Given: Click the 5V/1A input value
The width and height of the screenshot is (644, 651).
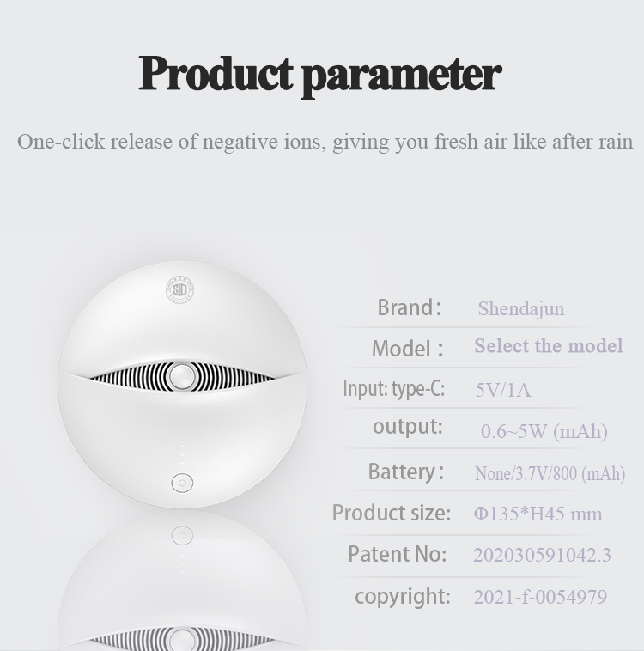Looking at the screenshot, I should 503,390.
